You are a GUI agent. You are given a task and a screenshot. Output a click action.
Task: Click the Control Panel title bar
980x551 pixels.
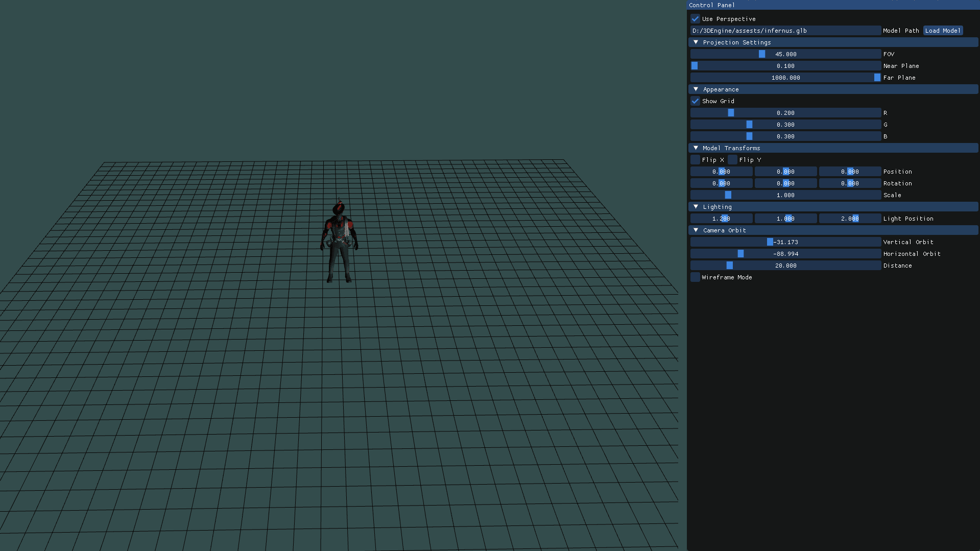click(833, 5)
